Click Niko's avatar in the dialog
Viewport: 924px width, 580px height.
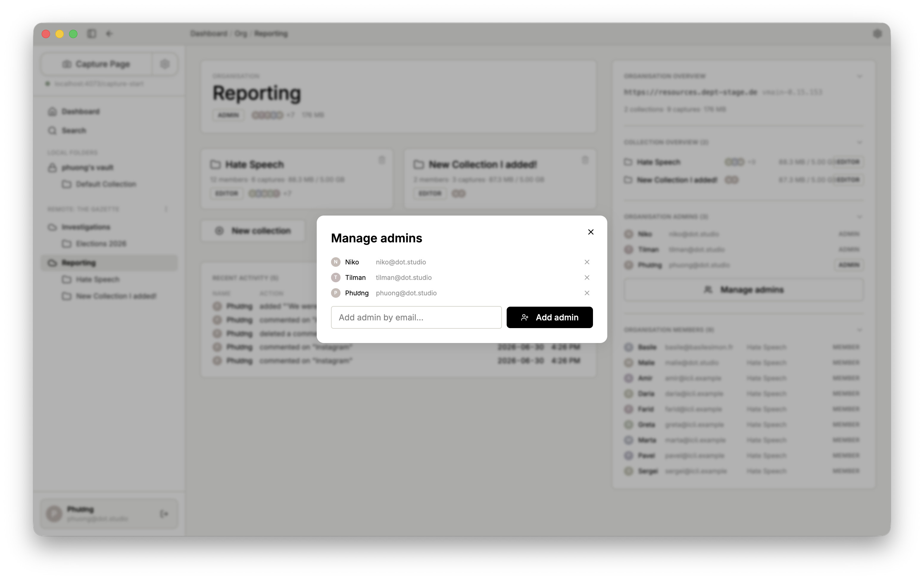pyautogui.click(x=335, y=262)
